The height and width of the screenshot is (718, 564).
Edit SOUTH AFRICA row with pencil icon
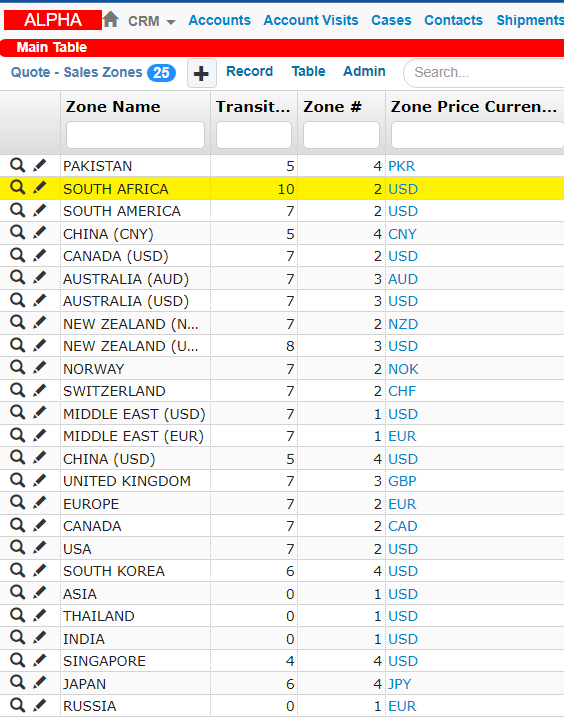point(40,187)
